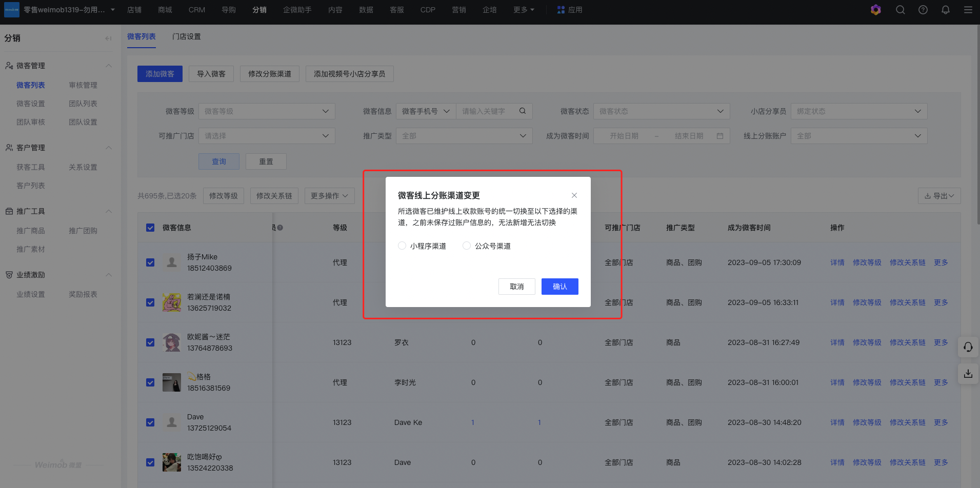This screenshot has width=980, height=488.
Task: Select the 小程序渠道 radio option
Action: coord(402,246)
